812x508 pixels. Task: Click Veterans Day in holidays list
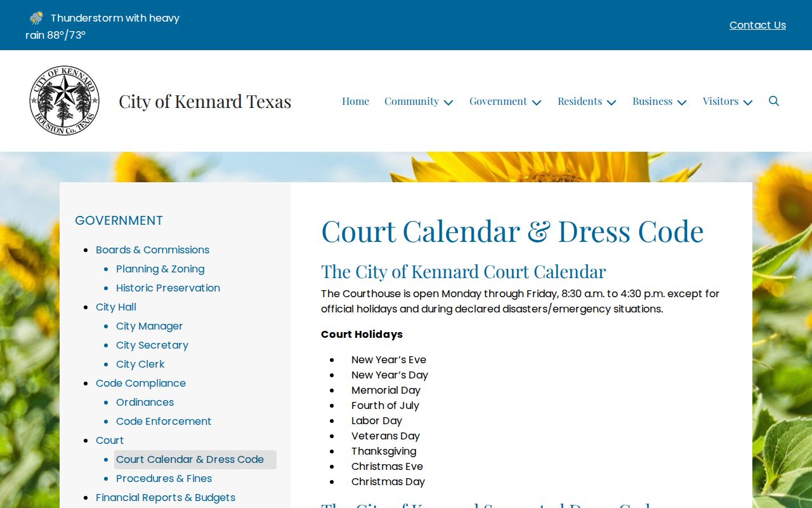tap(386, 436)
